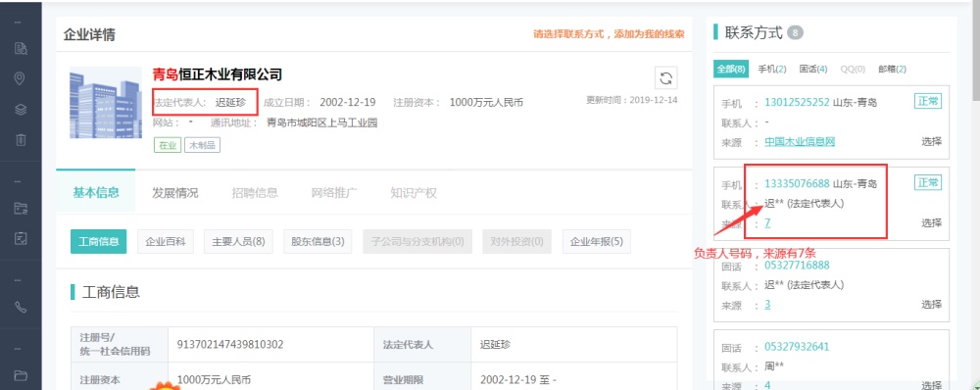
Task: Click the company name 青岛恒正木业有限公司
Action: click(218, 75)
